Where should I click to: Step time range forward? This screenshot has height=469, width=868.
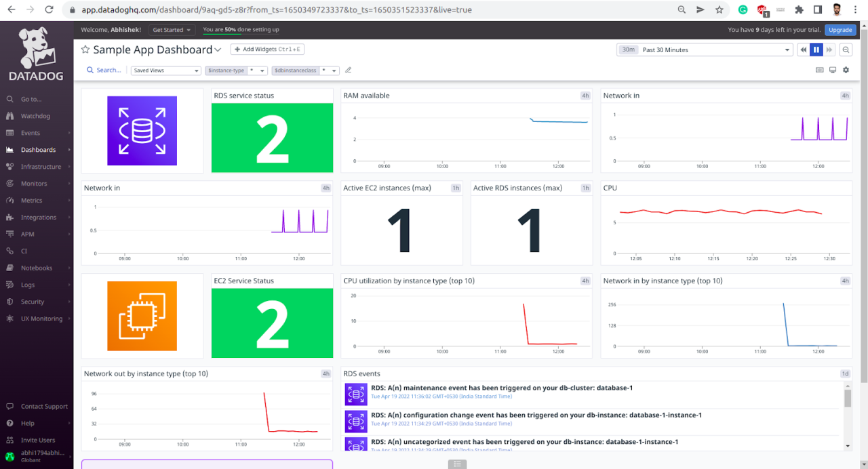coord(829,49)
